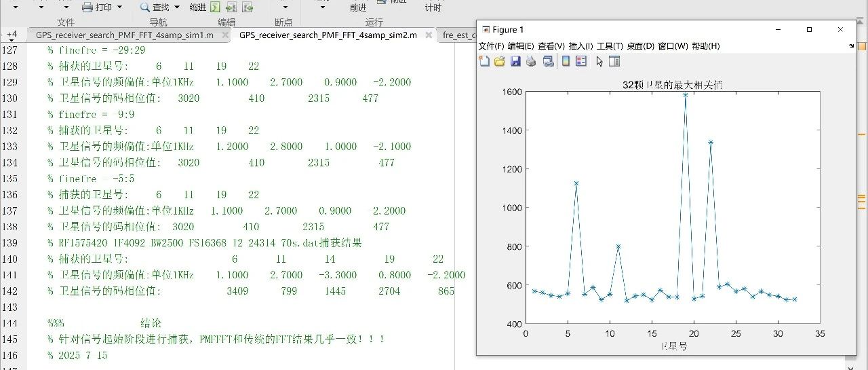Open the 帮助(H) menu in Figure 1
This screenshot has width=868, height=370.
705,46
